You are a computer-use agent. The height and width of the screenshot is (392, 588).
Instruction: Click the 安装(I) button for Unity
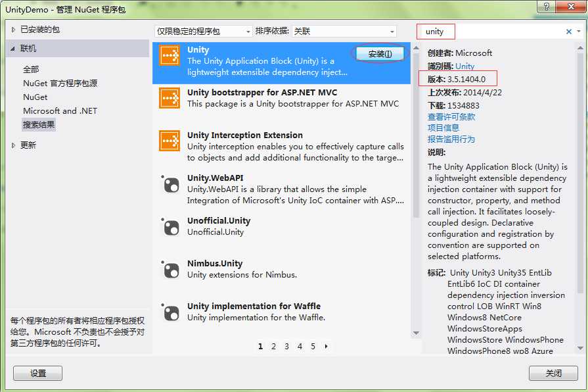380,54
